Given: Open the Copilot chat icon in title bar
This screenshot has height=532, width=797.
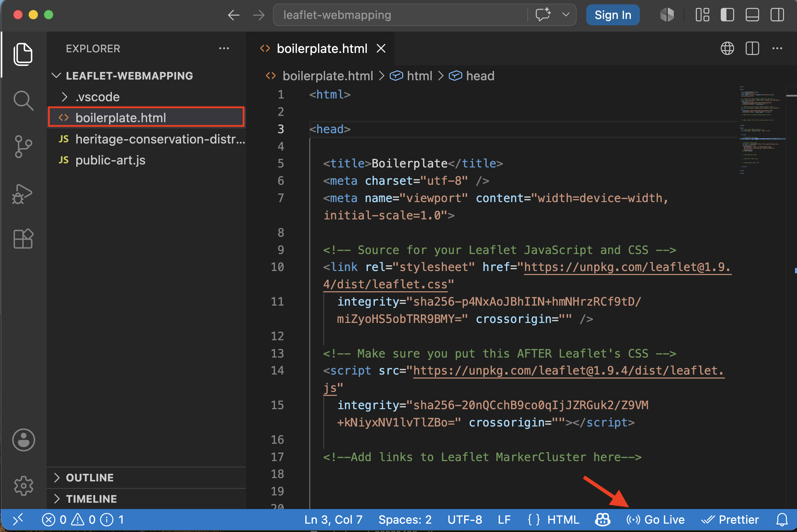Looking at the screenshot, I should [543, 15].
